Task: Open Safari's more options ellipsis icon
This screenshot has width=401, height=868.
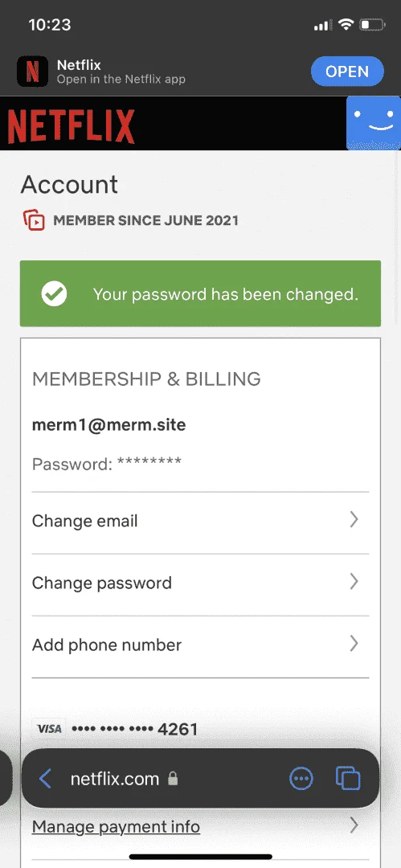Action: point(301,779)
